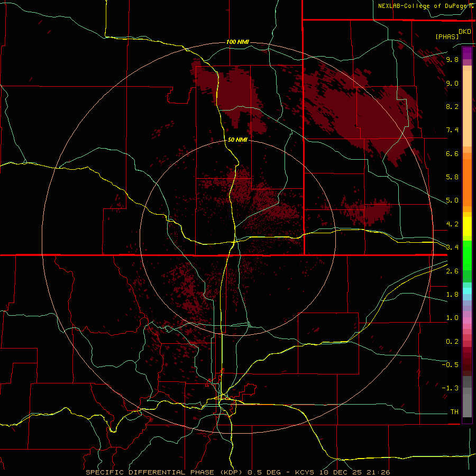Click the 8.2 colorbar value
This screenshot has height=476, width=476.
coord(452,106)
